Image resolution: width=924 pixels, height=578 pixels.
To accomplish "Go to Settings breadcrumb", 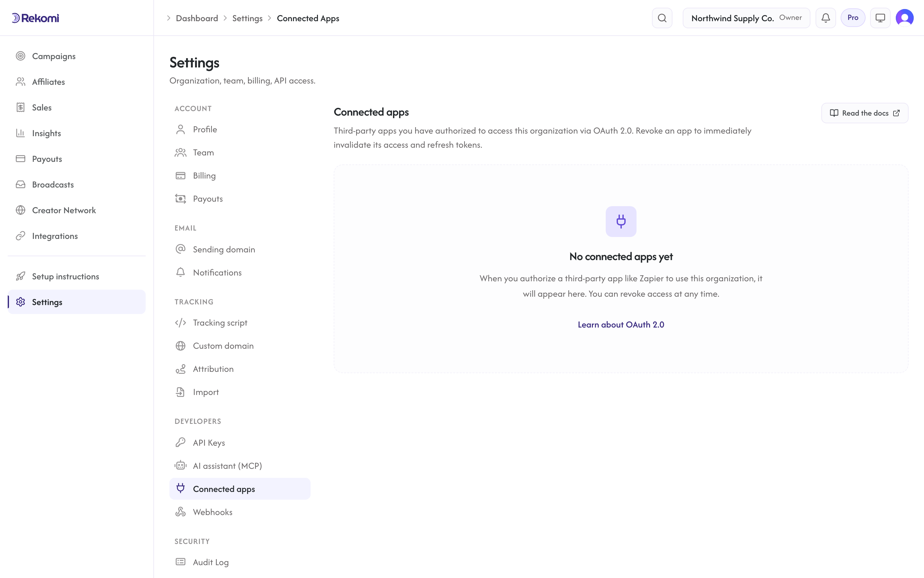I will [x=247, y=18].
